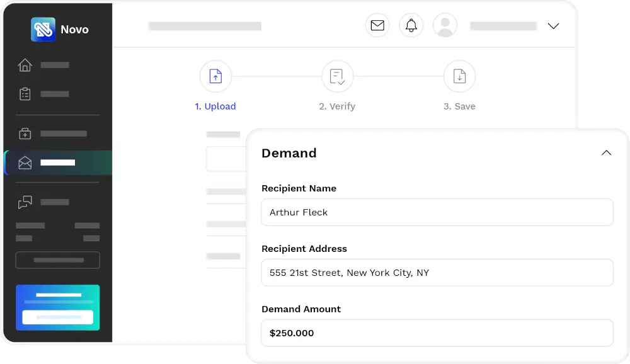This screenshot has height=364, width=630.
Task: Click the Recipient Address field
Action: coord(437,273)
